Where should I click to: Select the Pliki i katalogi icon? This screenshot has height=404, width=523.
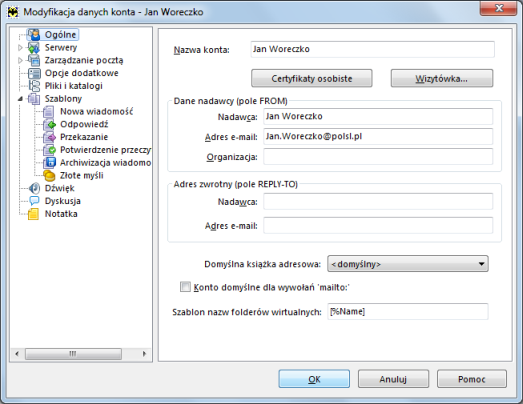[34, 86]
